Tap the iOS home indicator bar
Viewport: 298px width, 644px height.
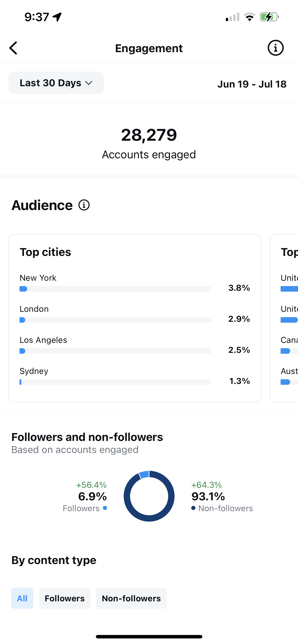(x=149, y=637)
